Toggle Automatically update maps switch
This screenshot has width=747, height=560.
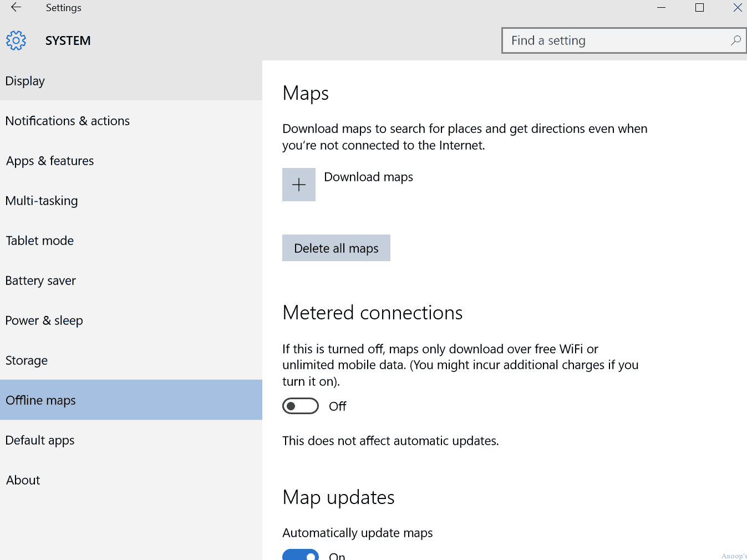pyautogui.click(x=301, y=554)
